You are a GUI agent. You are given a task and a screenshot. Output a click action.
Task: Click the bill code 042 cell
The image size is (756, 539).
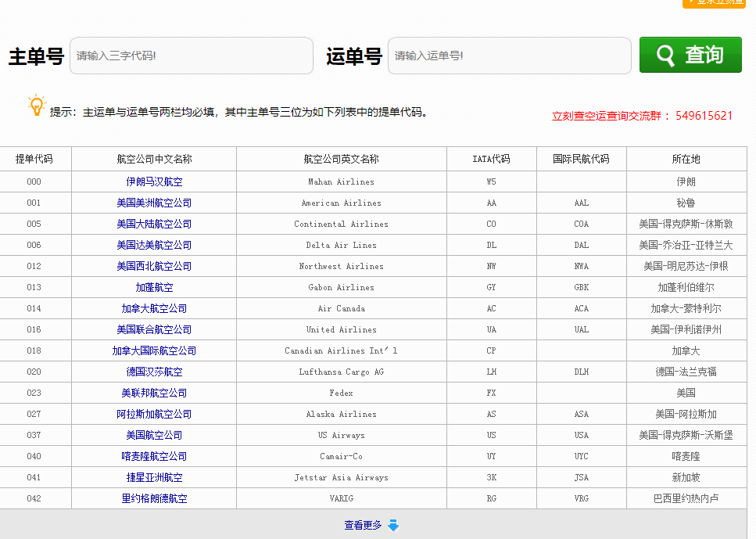(34, 499)
